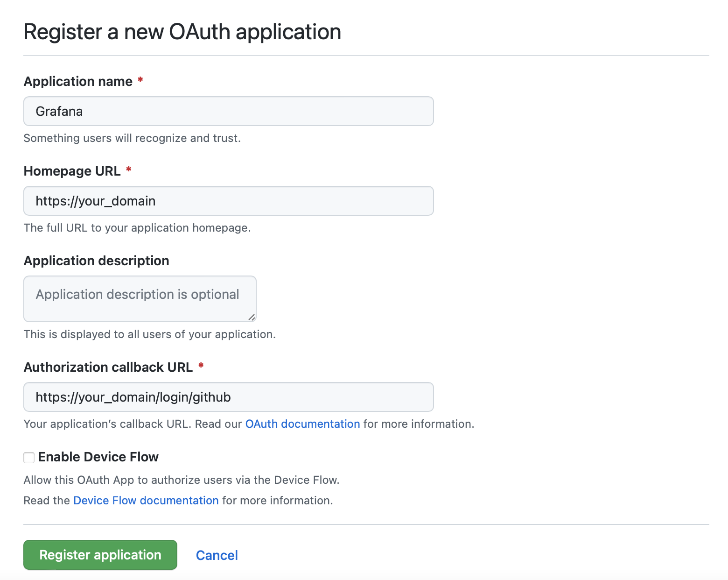Image resolution: width=728 pixels, height=580 pixels.
Task: Click the "Register a new OAuth application" heading
Action: pyautogui.click(x=182, y=32)
